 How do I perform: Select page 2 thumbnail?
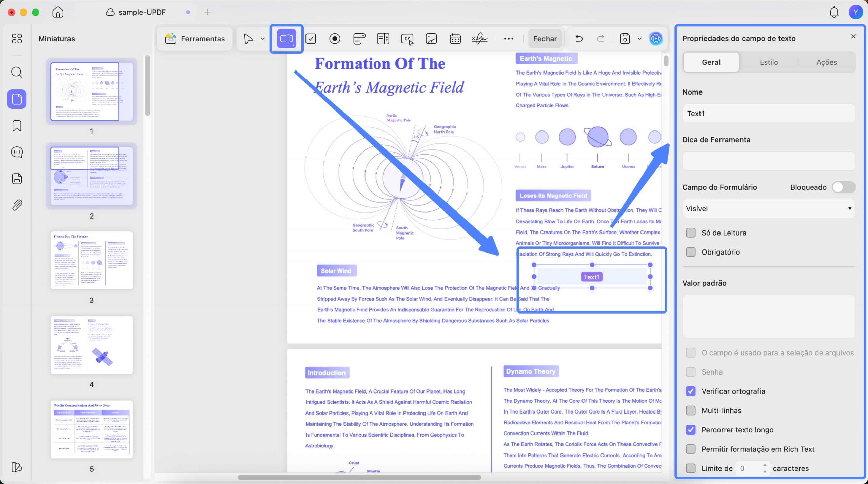[x=91, y=176]
